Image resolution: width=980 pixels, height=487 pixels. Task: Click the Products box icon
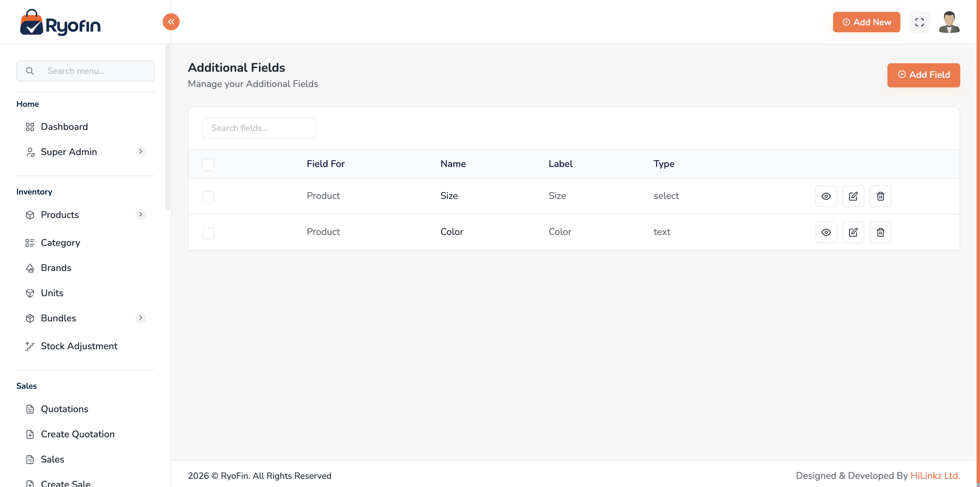pyautogui.click(x=30, y=215)
